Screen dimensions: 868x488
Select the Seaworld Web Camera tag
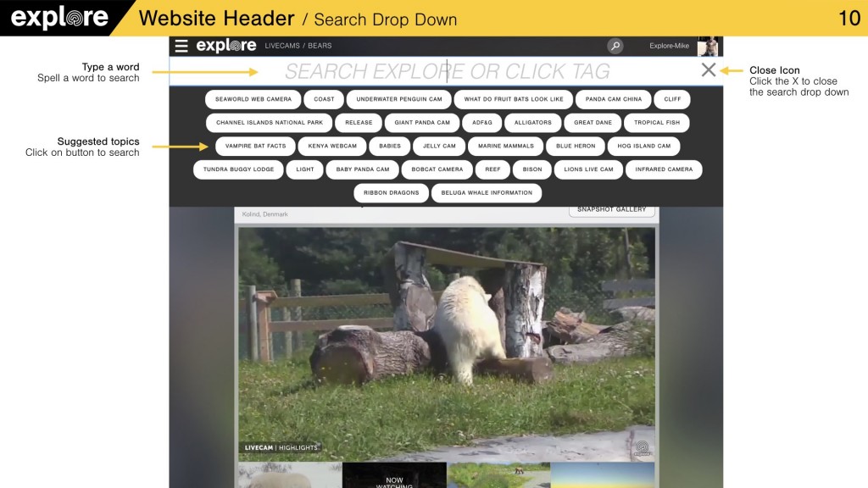tap(253, 99)
